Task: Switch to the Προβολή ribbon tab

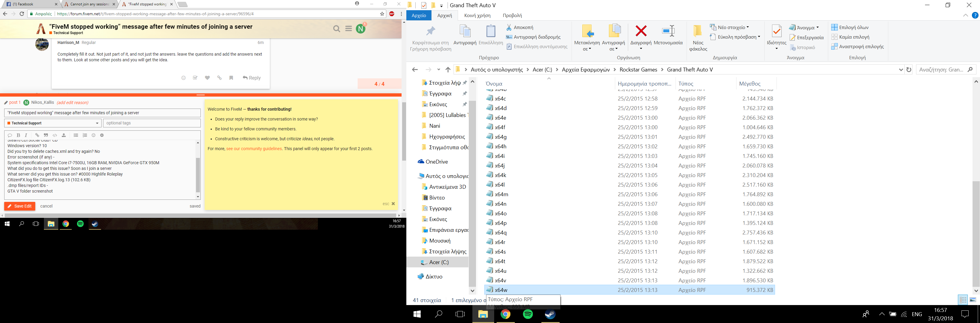Action: pos(512,15)
